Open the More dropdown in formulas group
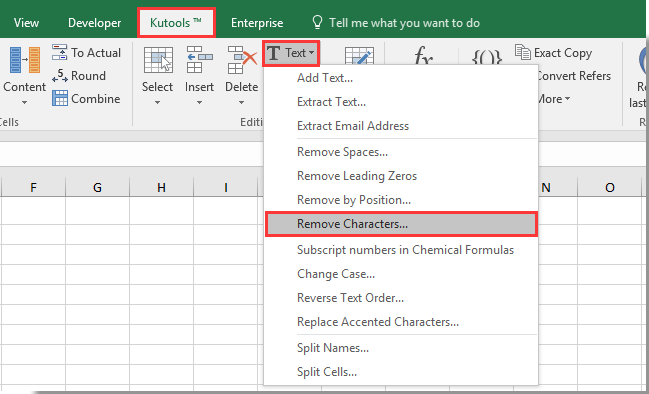Screen dimensions: 649x394 click(x=554, y=99)
